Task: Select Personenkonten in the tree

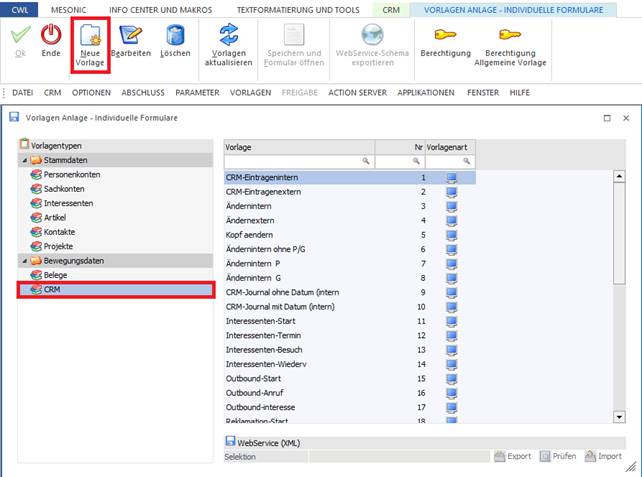Action: (x=71, y=174)
